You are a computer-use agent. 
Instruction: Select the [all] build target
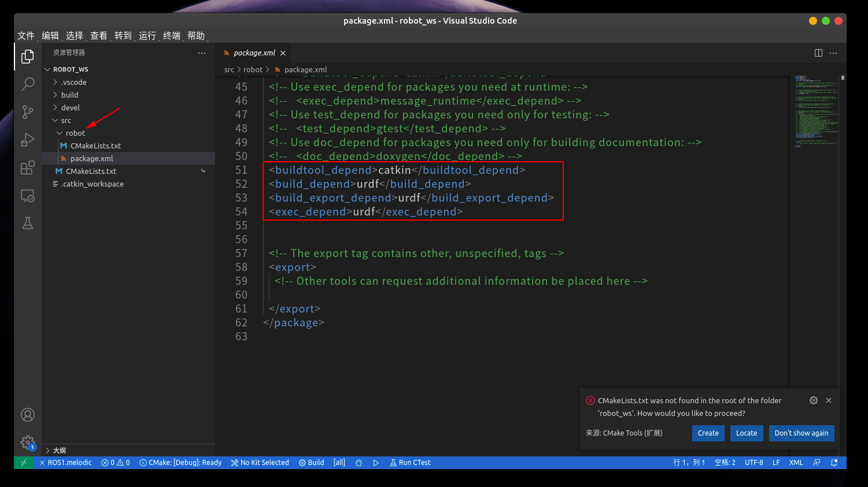(339, 463)
